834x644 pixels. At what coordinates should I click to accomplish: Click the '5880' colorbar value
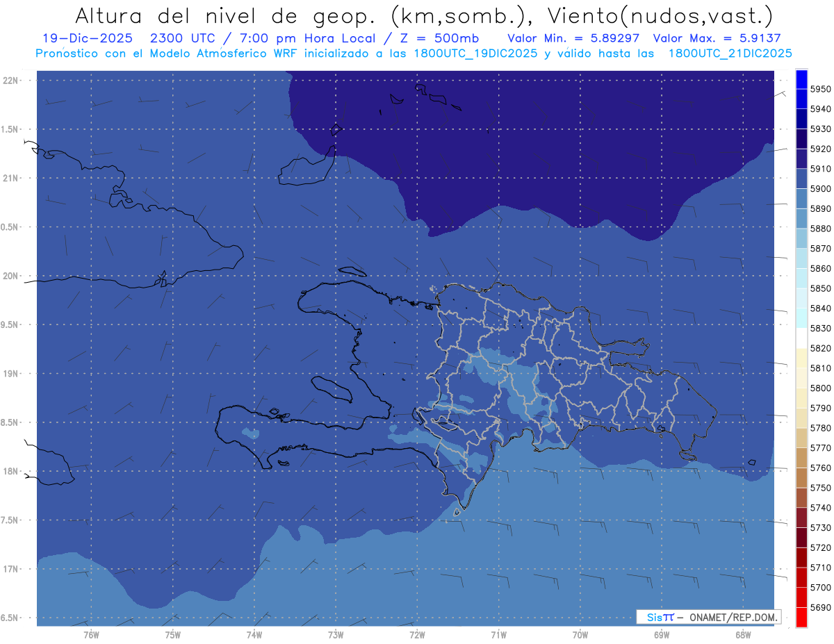click(820, 229)
